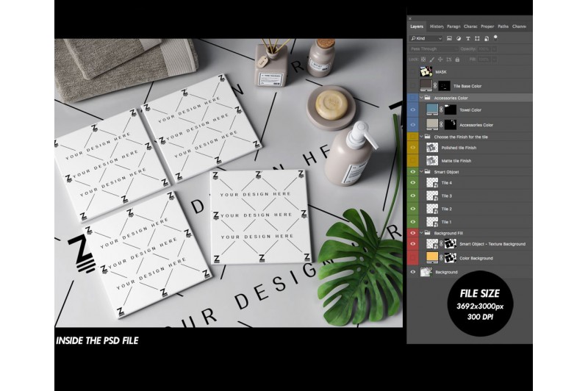Open the Kind filter dropdown
Screen dimensions: 588x391
click(426, 37)
